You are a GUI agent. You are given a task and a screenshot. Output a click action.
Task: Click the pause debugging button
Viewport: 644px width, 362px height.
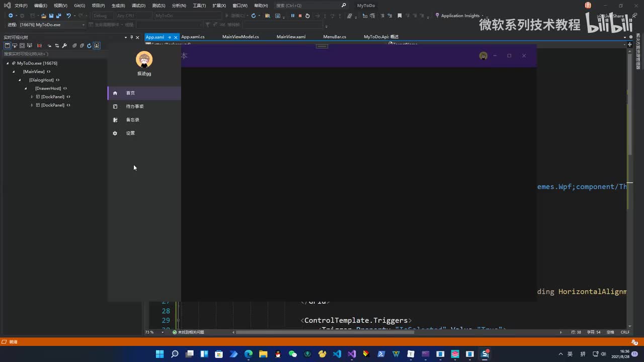click(293, 16)
